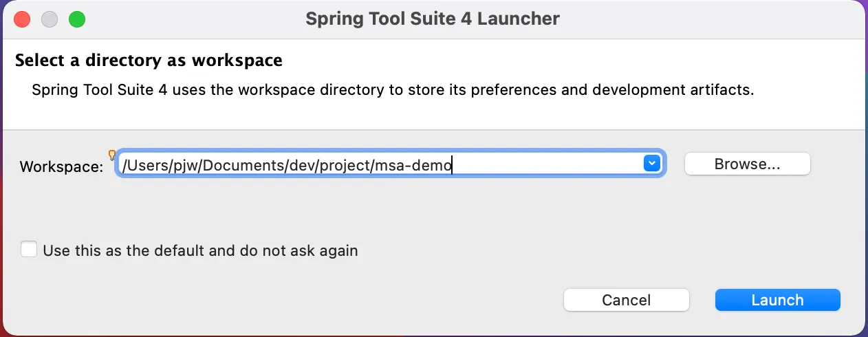The image size is (868, 337).
Task: Click the "Workspace:" field label
Action: [61, 166]
